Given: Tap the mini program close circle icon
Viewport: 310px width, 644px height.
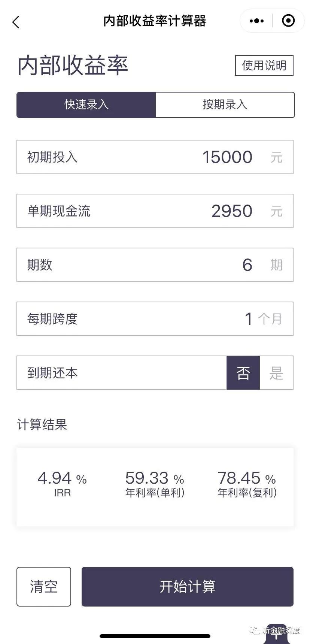Looking at the screenshot, I should coord(288,21).
